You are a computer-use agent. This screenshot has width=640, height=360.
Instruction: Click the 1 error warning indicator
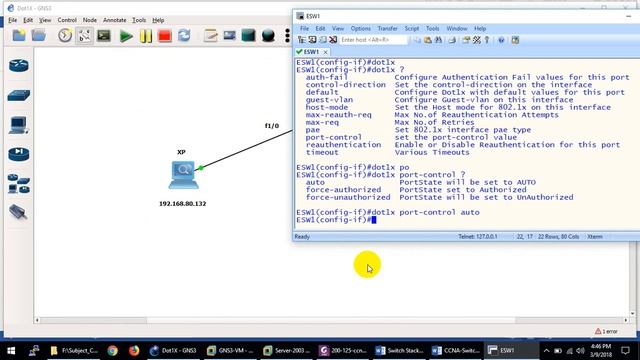coord(606,331)
